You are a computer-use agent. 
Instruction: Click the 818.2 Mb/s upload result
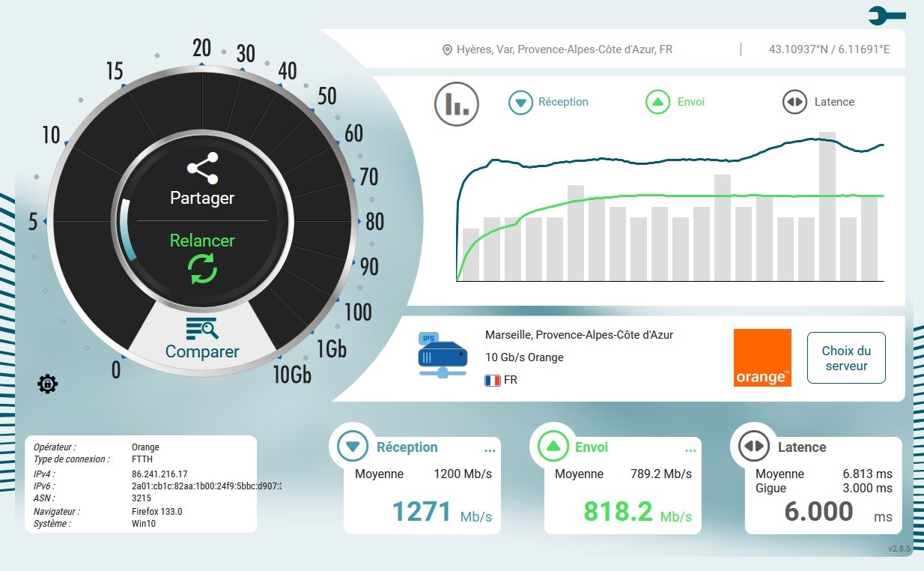click(637, 513)
